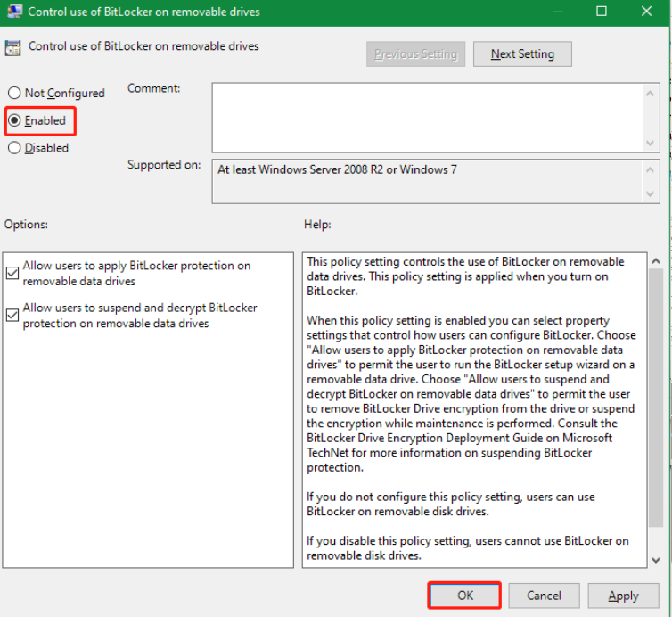Click the Help panel vertical scrollbar thumb
Image resolution: width=672 pixels, height=617 pixels.
655,398
